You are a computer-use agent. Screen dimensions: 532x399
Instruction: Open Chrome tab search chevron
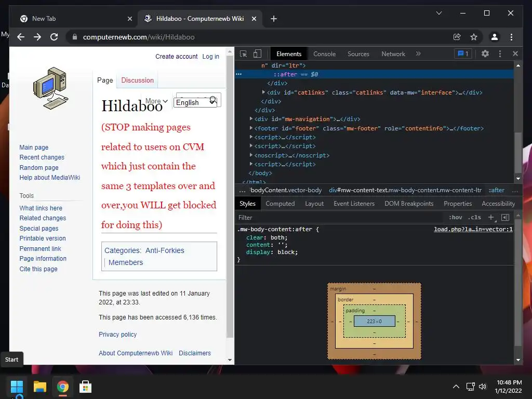point(438,13)
